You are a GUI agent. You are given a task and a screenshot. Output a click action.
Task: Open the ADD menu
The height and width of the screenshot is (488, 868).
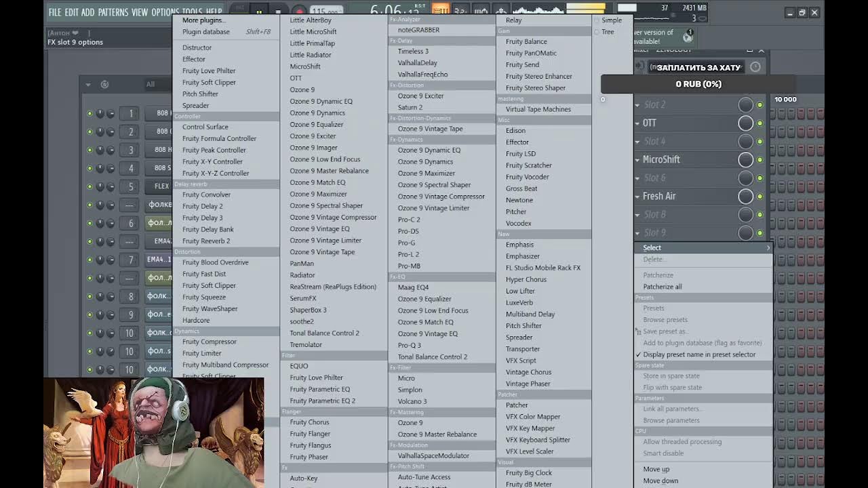88,12
